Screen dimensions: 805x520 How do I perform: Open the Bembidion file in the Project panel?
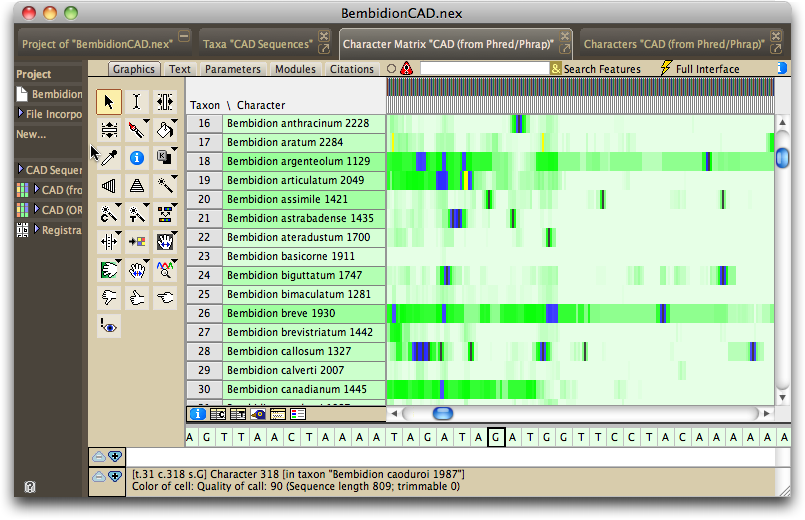tap(49, 94)
